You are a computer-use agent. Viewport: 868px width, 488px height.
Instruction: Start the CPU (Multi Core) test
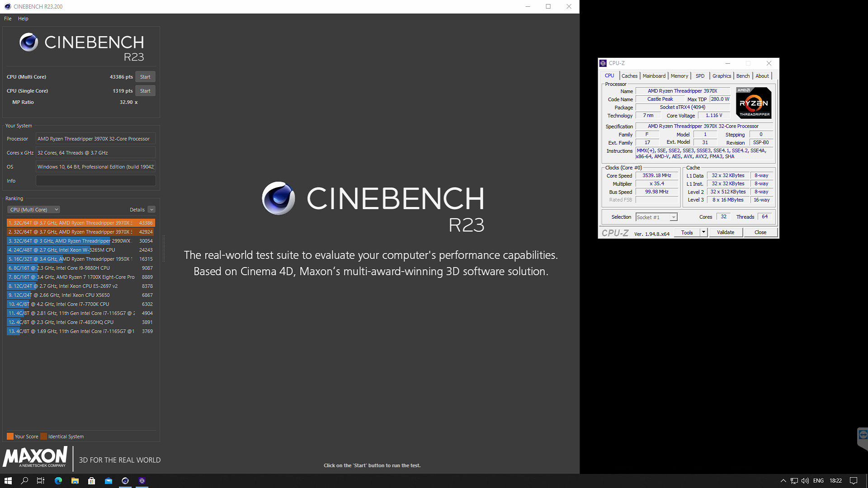[145, 77]
